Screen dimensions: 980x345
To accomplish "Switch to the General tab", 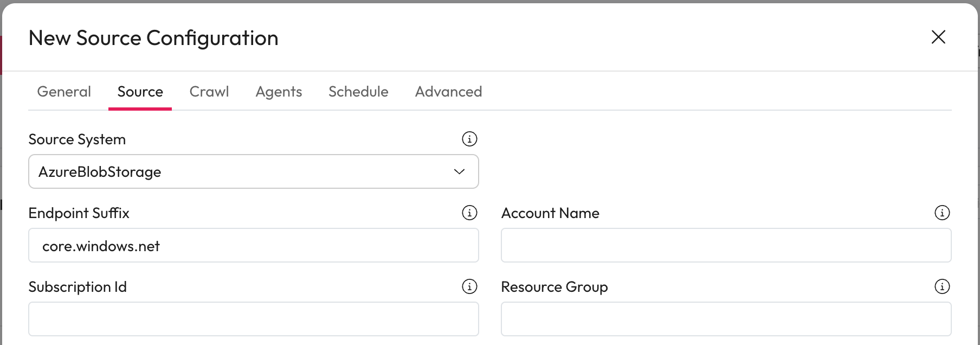I will [64, 92].
